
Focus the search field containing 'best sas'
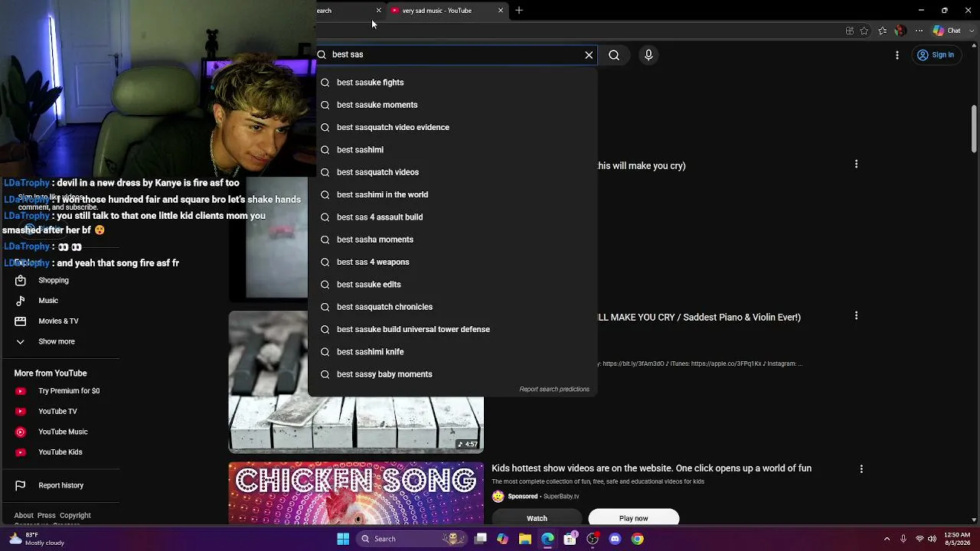tap(456, 54)
